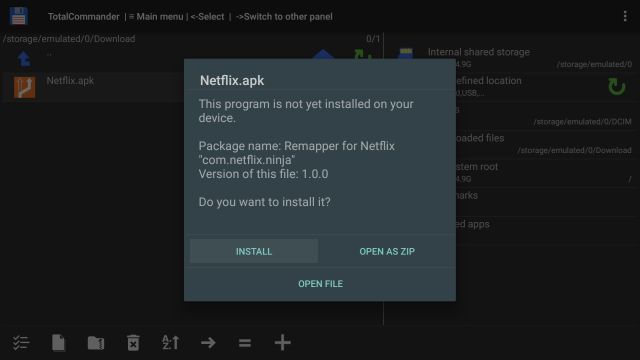Screen dimensions: 640x360
Task: Select OPEN FILE in the dialog
Action: coord(320,284)
